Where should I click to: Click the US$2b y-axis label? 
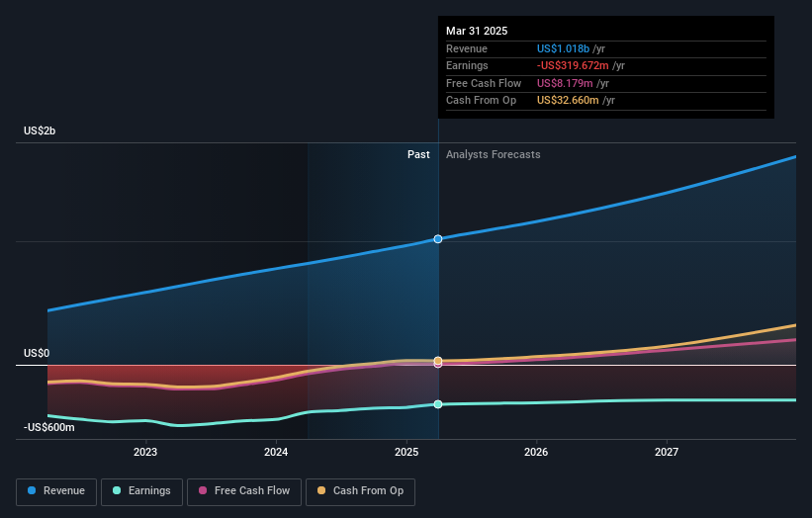tap(40, 130)
